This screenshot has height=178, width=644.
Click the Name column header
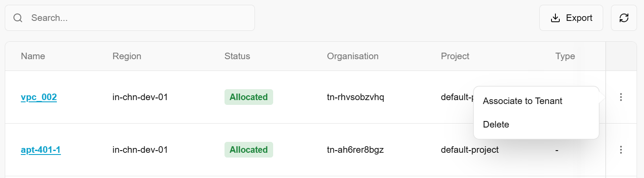tap(33, 56)
